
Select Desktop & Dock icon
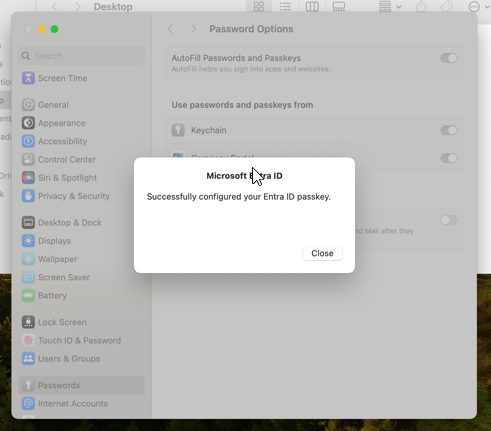28,223
